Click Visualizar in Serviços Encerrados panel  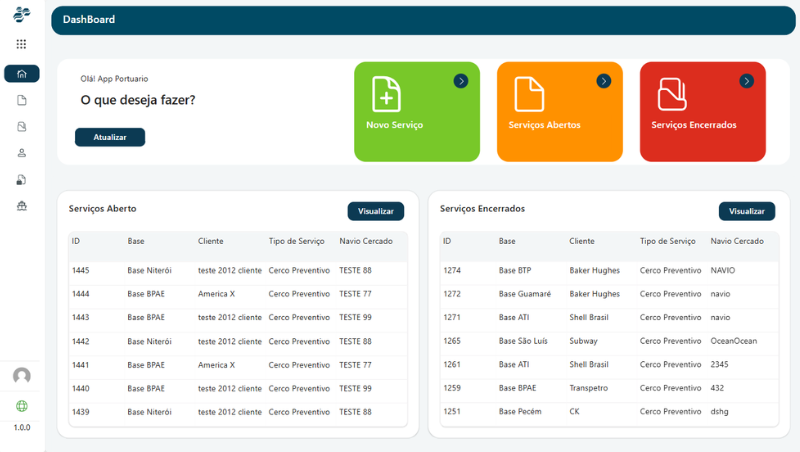pyautogui.click(x=746, y=211)
